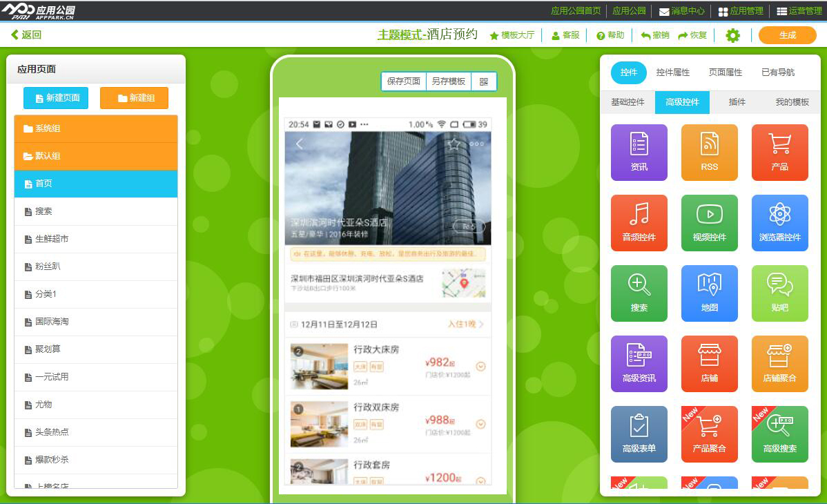Pick the 产品 shopping cart widget

tap(779, 152)
